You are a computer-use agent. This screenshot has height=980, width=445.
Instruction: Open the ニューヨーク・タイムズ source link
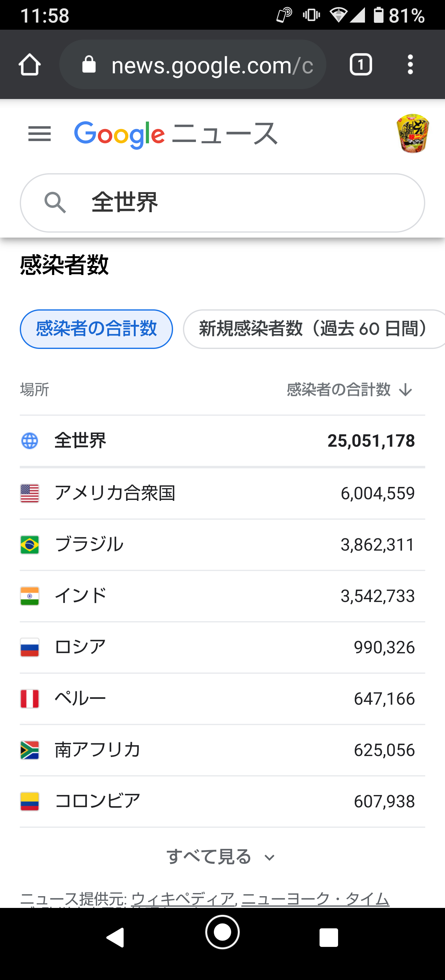(315, 899)
